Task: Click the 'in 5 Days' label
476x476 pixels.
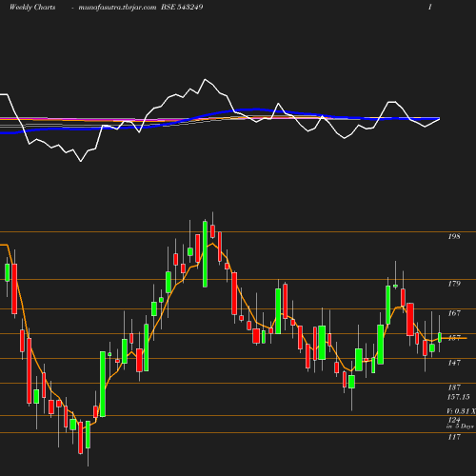Action: pos(460,426)
